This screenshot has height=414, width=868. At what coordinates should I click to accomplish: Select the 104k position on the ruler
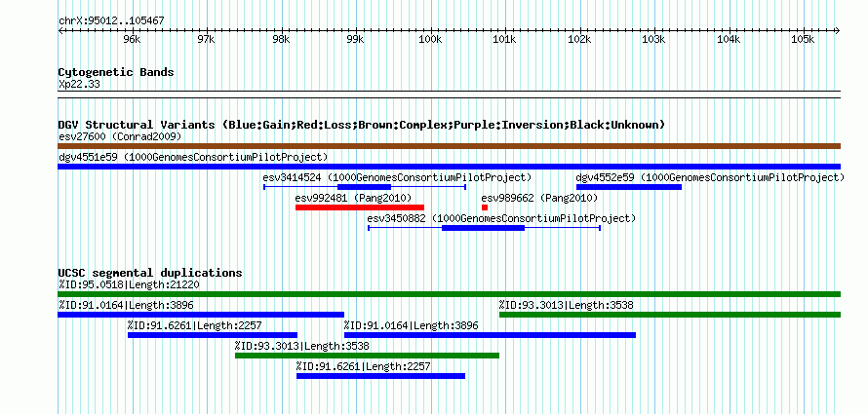[x=729, y=40]
